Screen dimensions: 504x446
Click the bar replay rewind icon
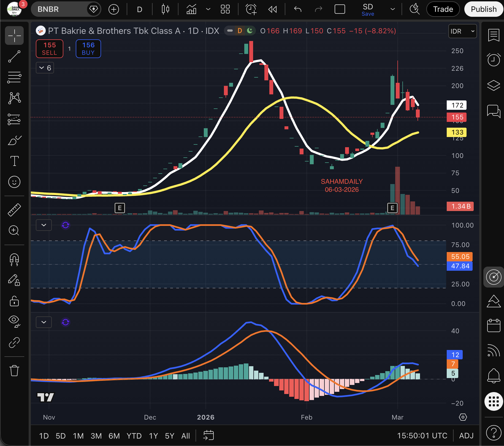pyautogui.click(x=272, y=9)
